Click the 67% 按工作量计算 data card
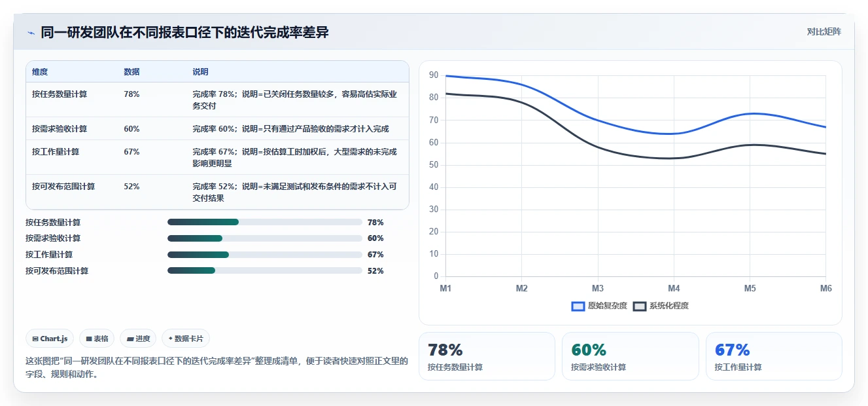 click(x=774, y=356)
